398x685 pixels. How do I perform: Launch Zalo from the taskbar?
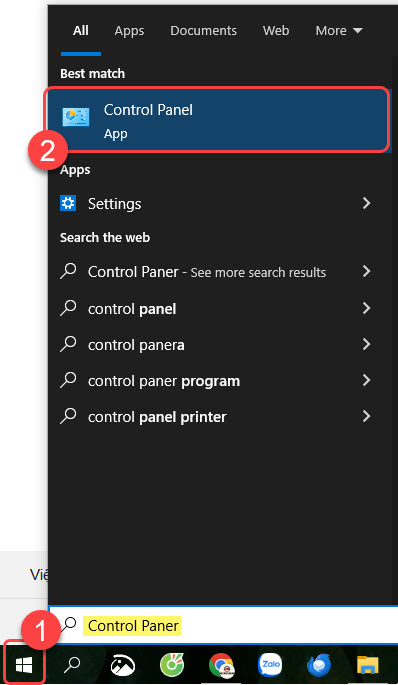point(270,665)
